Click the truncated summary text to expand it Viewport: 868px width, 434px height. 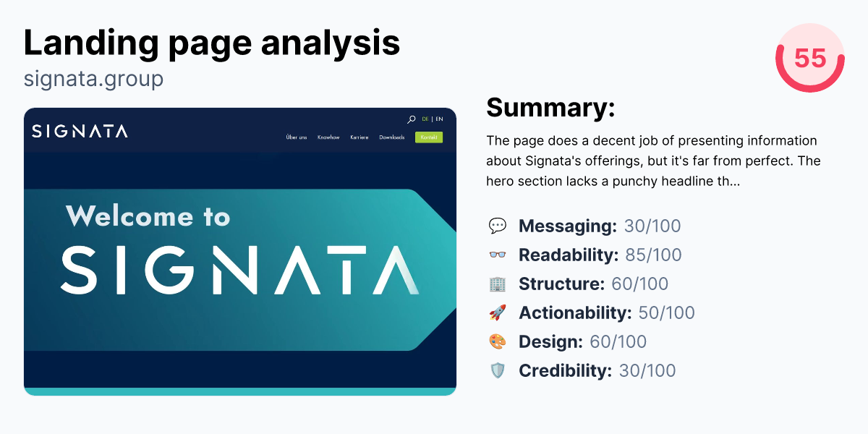pyautogui.click(x=651, y=161)
